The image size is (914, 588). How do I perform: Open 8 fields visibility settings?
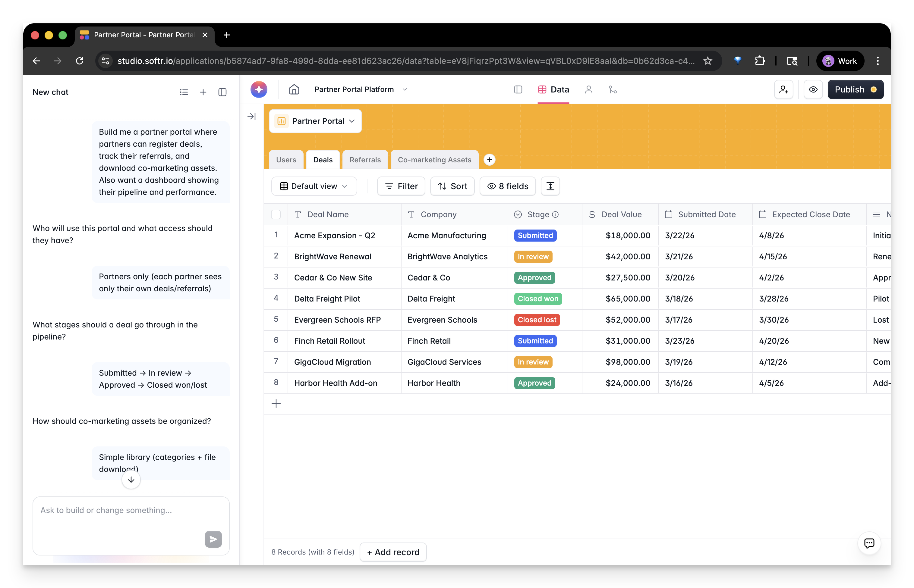coord(507,186)
